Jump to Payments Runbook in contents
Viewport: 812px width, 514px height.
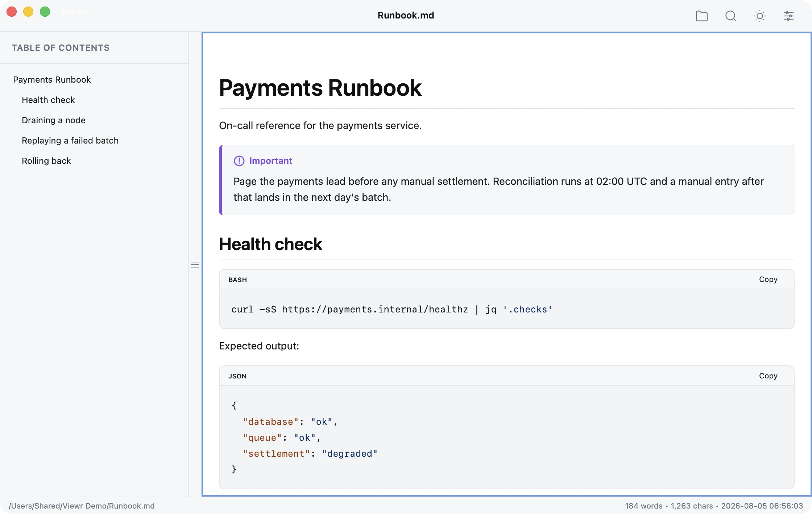tap(52, 80)
